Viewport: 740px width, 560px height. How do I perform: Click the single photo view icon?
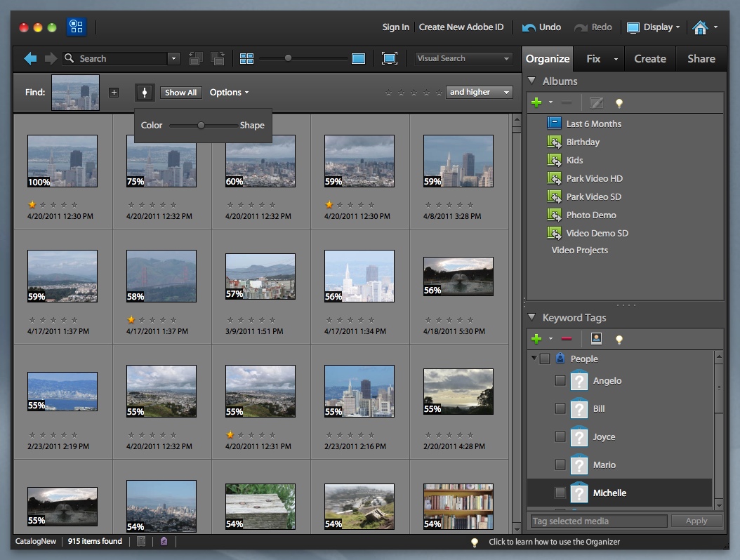click(358, 59)
